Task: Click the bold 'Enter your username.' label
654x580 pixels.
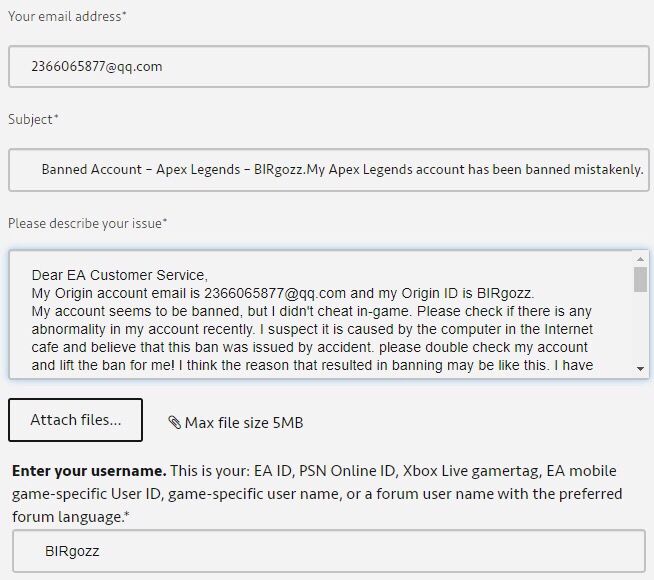Action: pyautogui.click(x=89, y=471)
